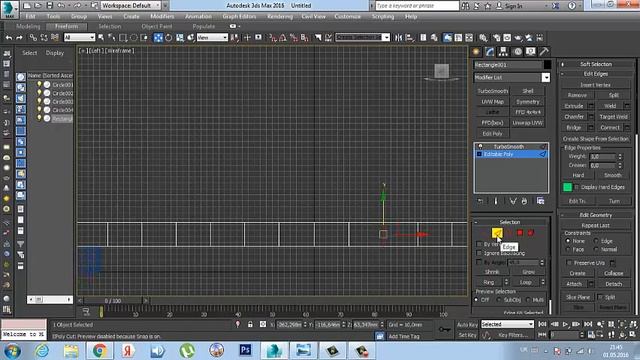Viewport: 640px width, 360px height.
Task: Select the Select and Move tool
Action: pos(158,38)
